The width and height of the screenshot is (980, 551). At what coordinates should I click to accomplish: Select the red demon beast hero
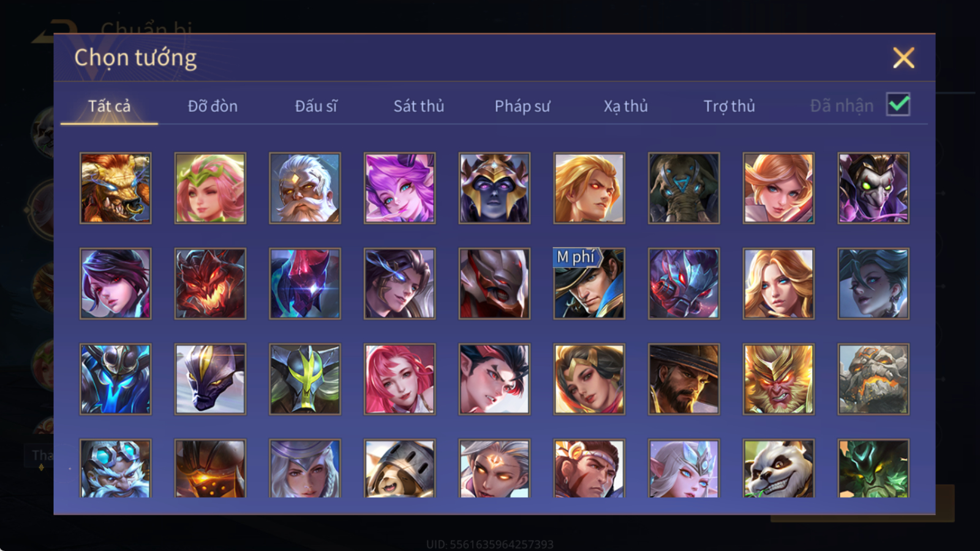[x=210, y=283]
